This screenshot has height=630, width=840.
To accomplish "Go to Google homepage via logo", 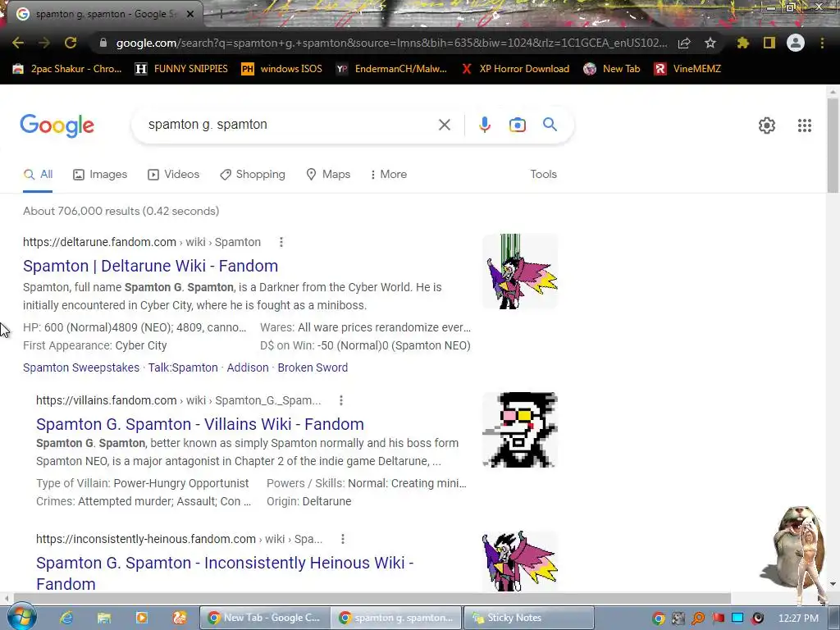I will pyautogui.click(x=57, y=126).
